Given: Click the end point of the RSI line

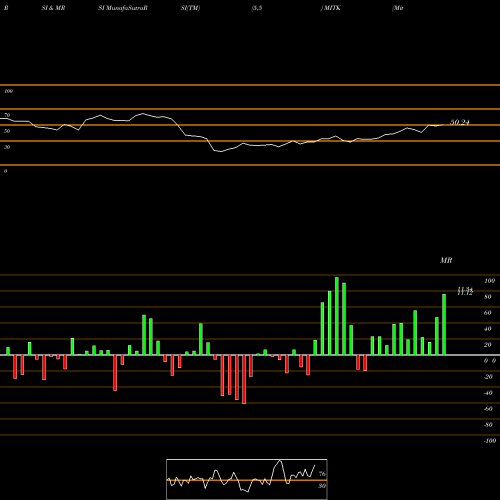Looking at the screenshot, I should pyautogui.click(x=443, y=125).
